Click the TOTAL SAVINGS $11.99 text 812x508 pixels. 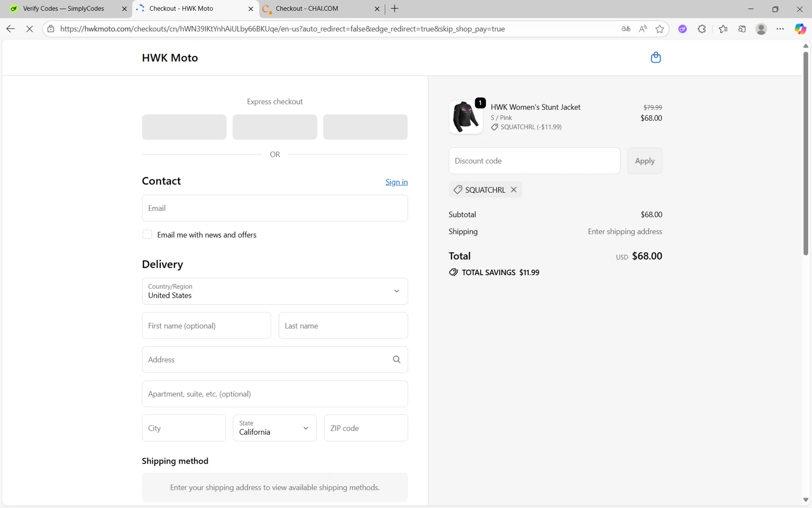pyautogui.click(x=500, y=272)
